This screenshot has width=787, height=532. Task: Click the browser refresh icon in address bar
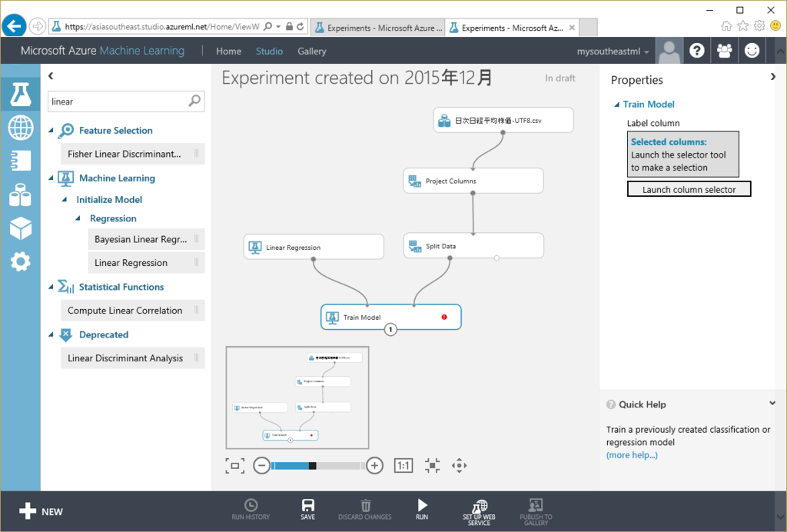click(301, 27)
